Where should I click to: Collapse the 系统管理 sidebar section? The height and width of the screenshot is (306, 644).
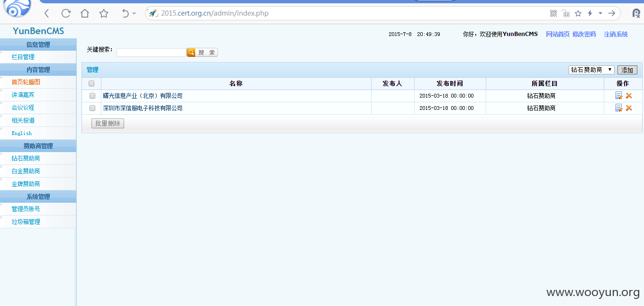(x=38, y=197)
